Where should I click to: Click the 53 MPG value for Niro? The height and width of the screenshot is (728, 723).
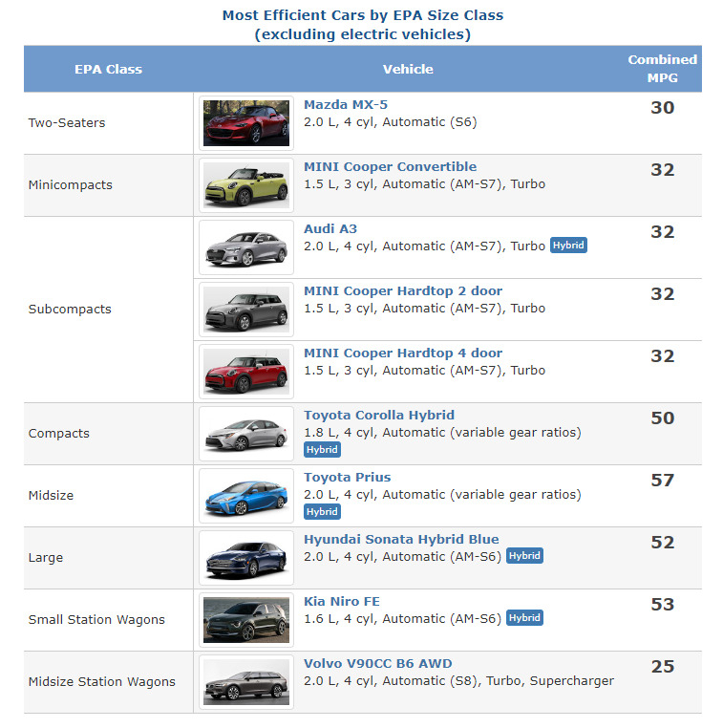click(662, 605)
